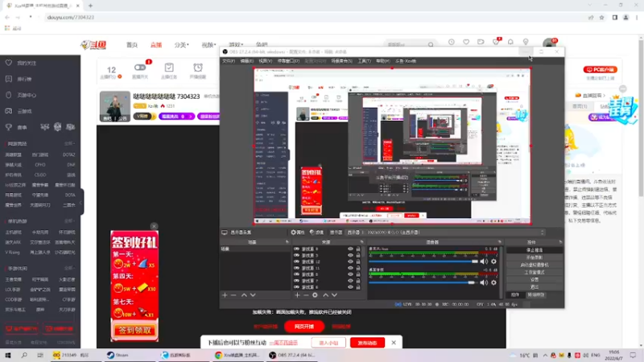This screenshot has height=362, width=644.
Task: Open settings gear of second OBS mixer channel
Action: (493, 282)
